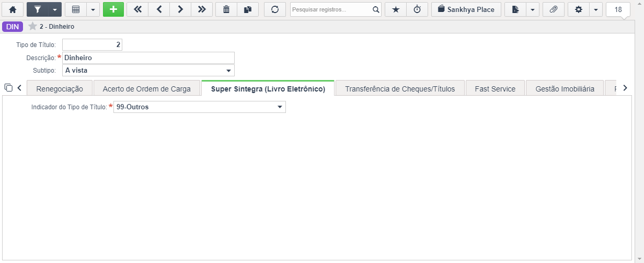Image resolution: width=644 pixels, height=263 pixels.
Task: Open the Fast Service tab
Action: tap(495, 88)
